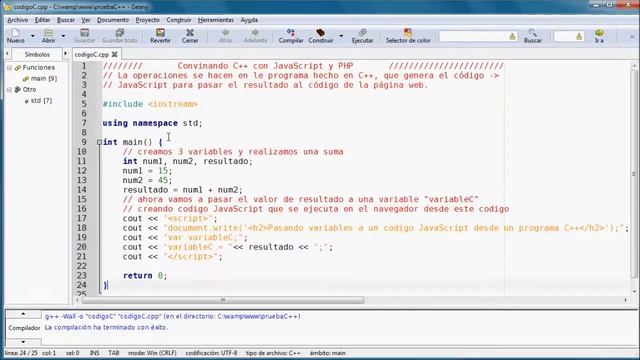Click the editor horizontal scrollbar thumb
640x360 pixels.
(x=223, y=300)
